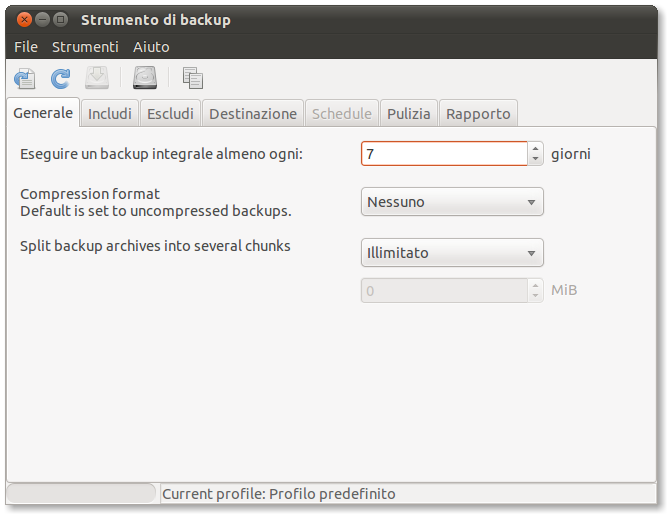Expand the split chunks dropdown showing Illimitato
This screenshot has height=514, width=667.
pyautogui.click(x=452, y=253)
